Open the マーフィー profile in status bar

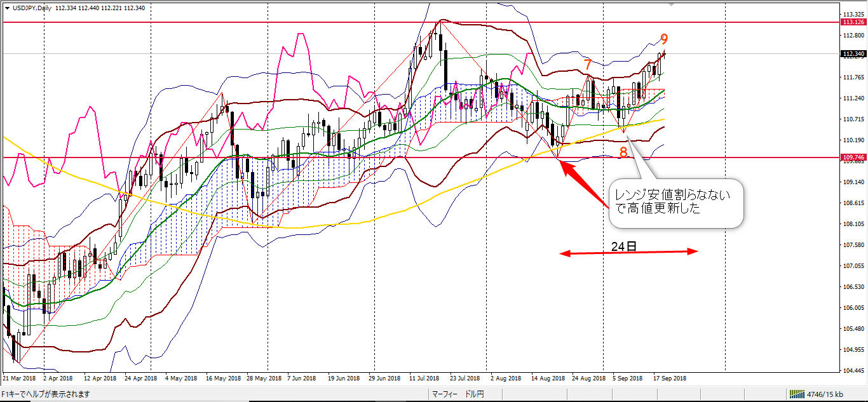445,394
